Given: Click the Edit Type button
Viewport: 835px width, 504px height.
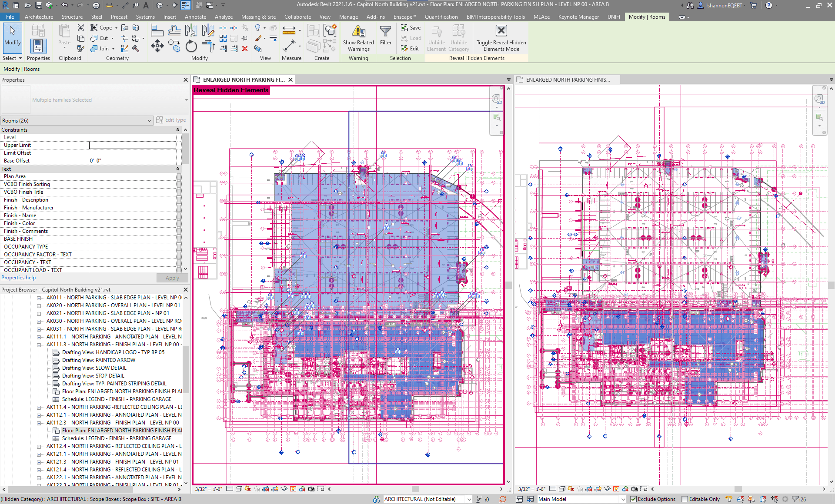Looking at the screenshot, I should click(171, 120).
